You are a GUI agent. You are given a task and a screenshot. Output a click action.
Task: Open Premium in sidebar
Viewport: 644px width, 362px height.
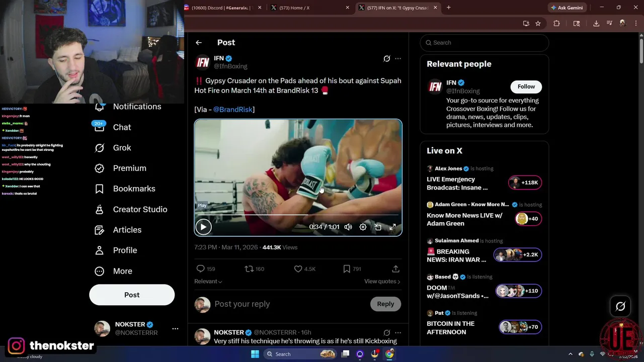pyautogui.click(x=121, y=168)
